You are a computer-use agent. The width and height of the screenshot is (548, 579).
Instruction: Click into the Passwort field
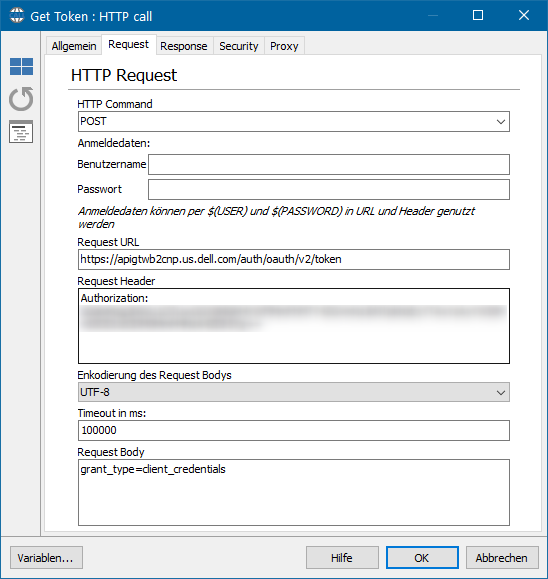329,189
